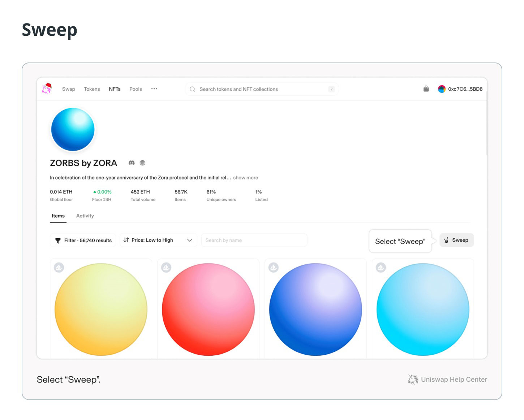This screenshot has width=524, height=420.
Task: Click the 56.7K items value
Action: point(181,192)
